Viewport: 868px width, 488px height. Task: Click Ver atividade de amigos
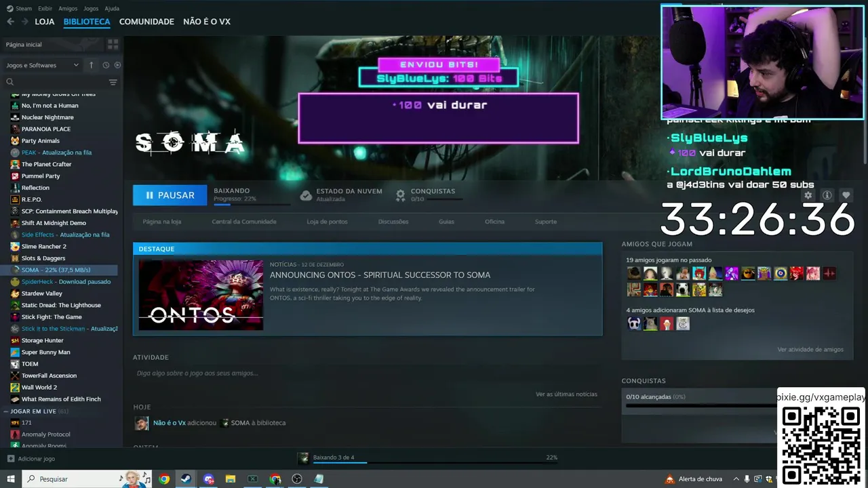[x=810, y=350]
